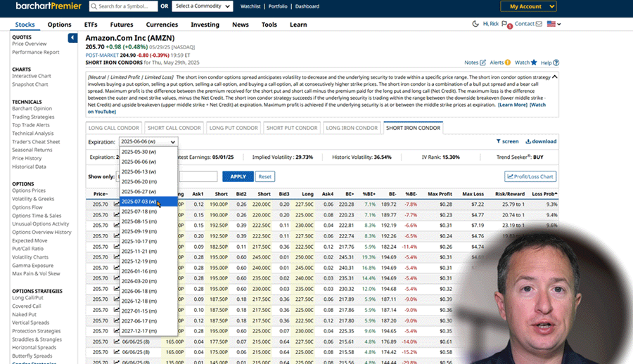Viewport: 633px width, 364px height.
Task: Sort by Max Profit column header
Action: tap(440, 194)
